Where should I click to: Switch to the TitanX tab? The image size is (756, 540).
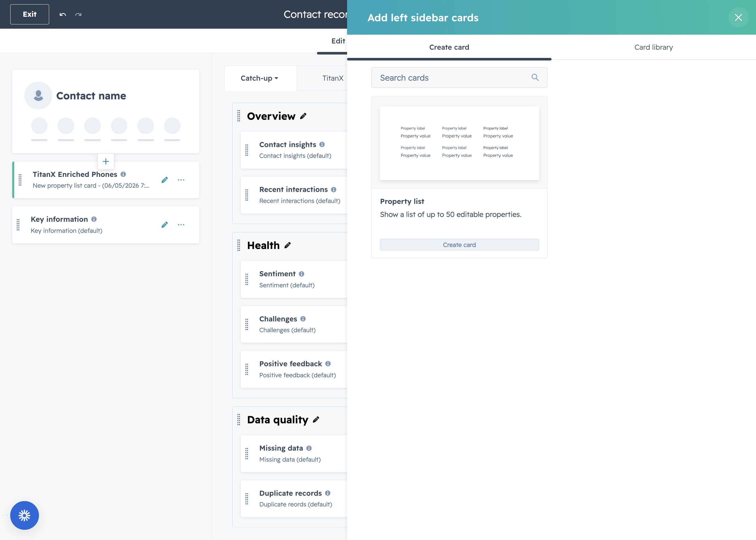tap(333, 78)
